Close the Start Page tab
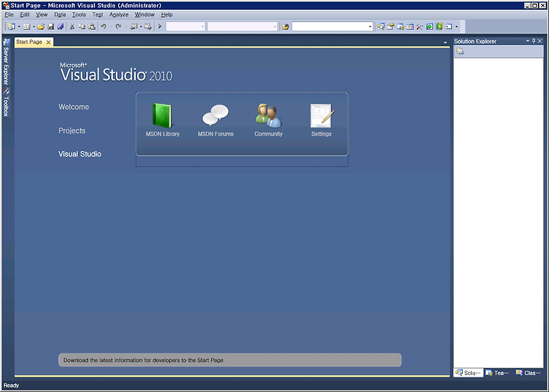 pyautogui.click(x=49, y=43)
